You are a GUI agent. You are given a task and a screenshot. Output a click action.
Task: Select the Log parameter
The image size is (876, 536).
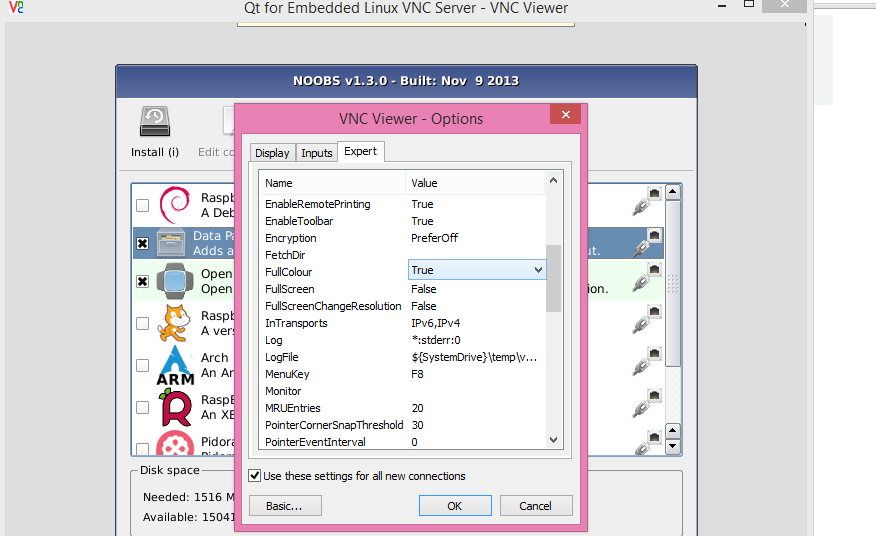(274, 340)
